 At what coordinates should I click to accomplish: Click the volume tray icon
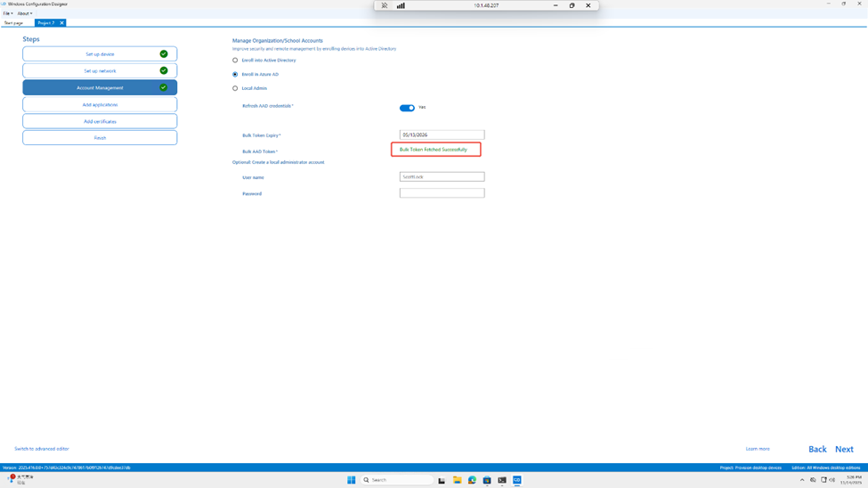pos(832,480)
